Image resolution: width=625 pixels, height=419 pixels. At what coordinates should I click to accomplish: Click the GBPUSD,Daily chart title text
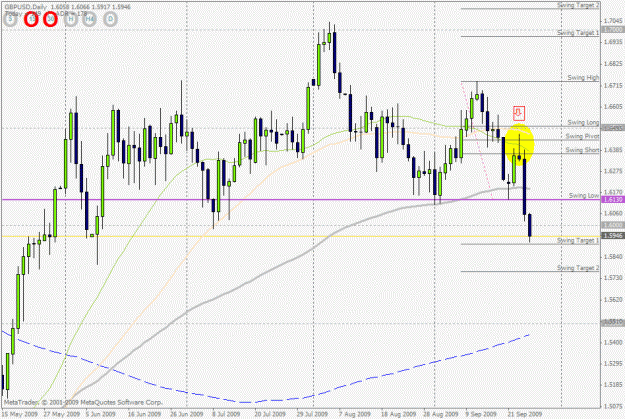26,7
